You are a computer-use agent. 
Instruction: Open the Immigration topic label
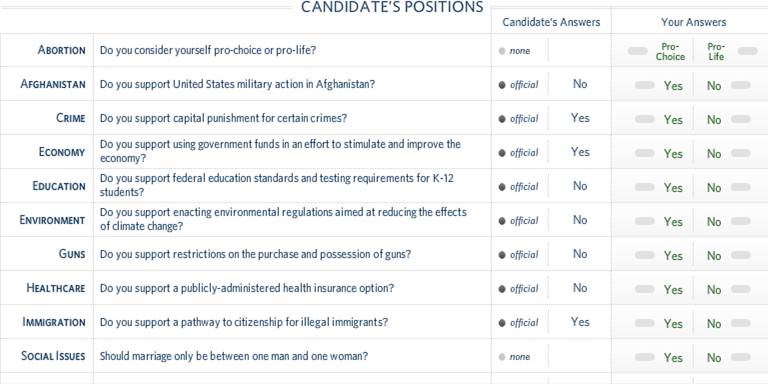point(54,322)
